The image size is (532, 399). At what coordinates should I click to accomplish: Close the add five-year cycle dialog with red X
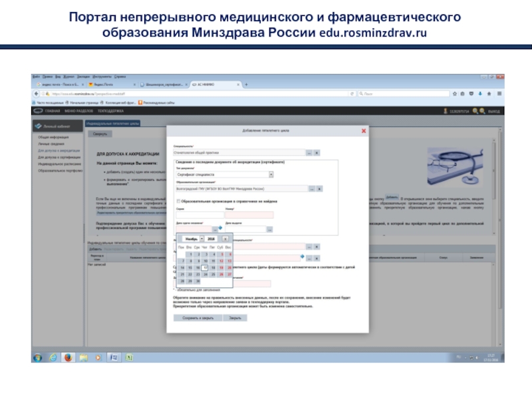tap(363, 130)
